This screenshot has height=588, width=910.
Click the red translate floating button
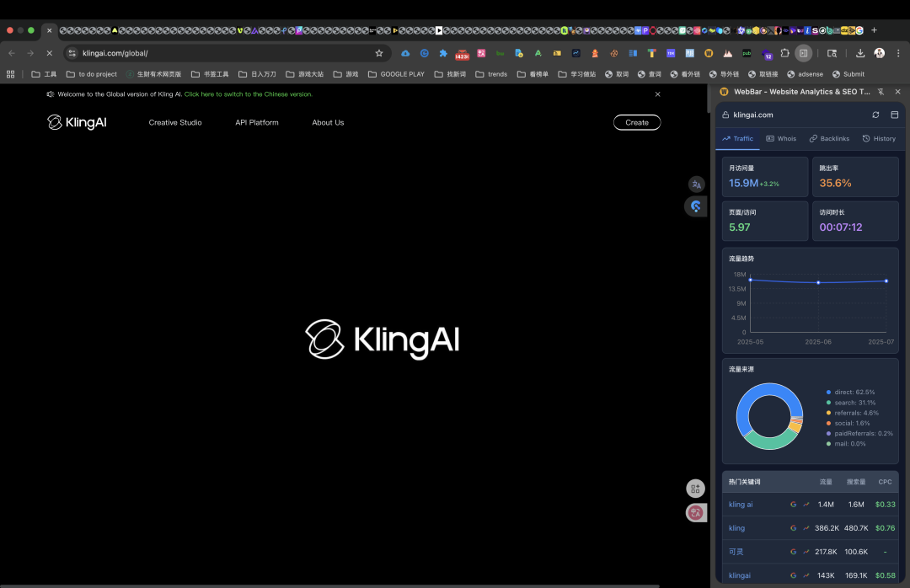click(696, 512)
